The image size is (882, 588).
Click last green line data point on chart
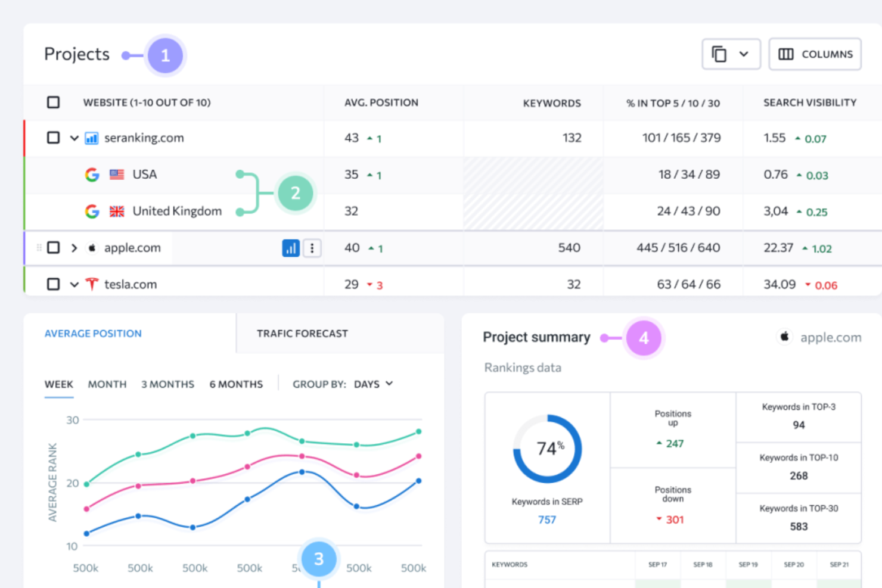[418, 431]
